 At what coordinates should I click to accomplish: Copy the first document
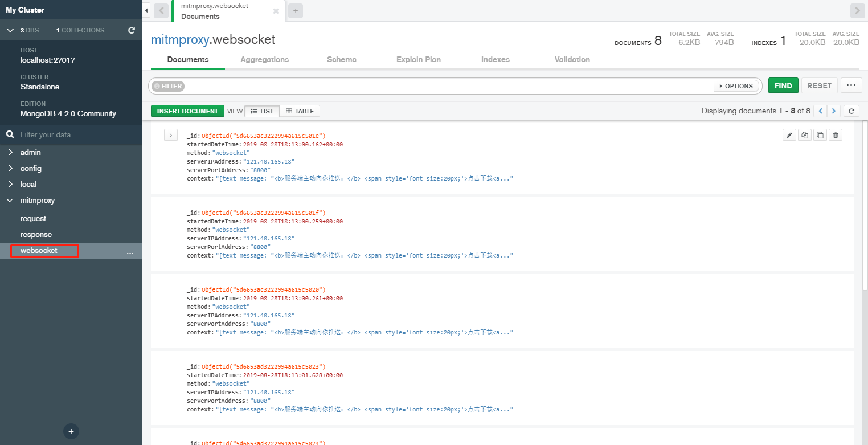[804, 135]
